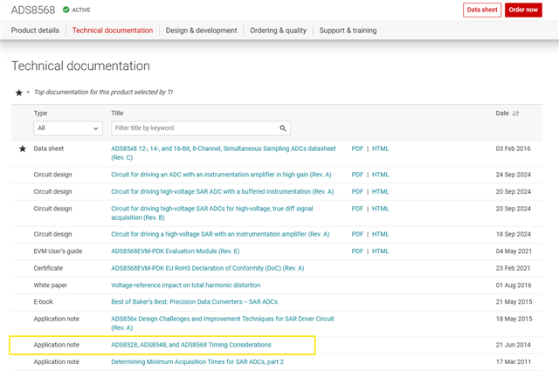The image size is (559, 392).
Task: Click the Order now button
Action: point(523,10)
